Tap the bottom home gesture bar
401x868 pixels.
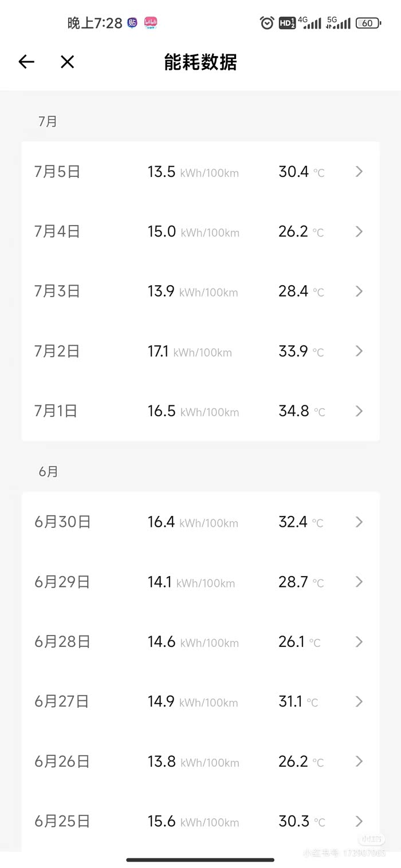[x=200, y=859]
